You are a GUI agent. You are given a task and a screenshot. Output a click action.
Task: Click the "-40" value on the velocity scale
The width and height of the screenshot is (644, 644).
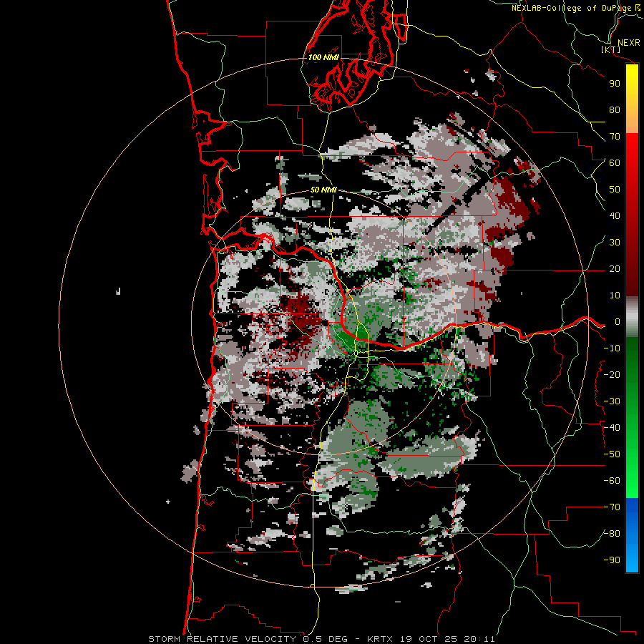pos(612,428)
